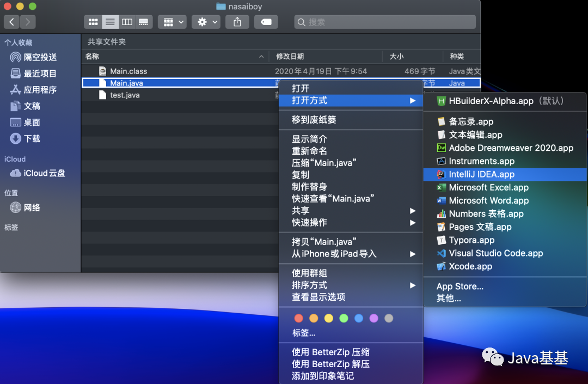This screenshot has height=384, width=588.
Task: Apply the purple tag color
Action: point(374,319)
